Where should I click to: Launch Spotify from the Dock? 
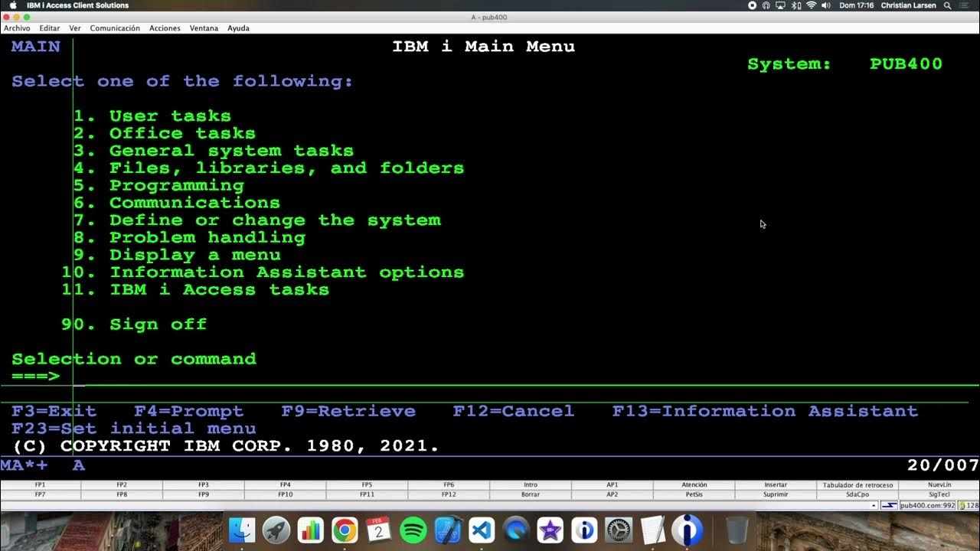413,530
